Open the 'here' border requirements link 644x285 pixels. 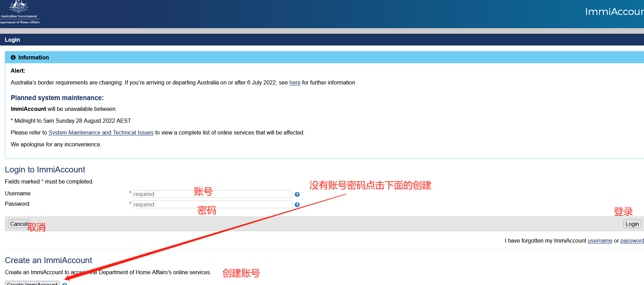click(x=295, y=82)
